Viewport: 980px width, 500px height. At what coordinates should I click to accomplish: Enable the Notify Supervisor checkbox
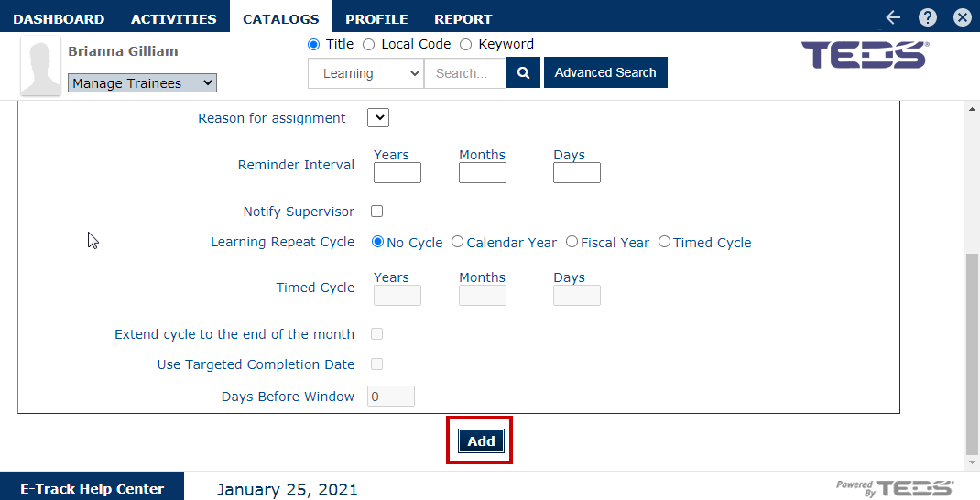coord(376,212)
